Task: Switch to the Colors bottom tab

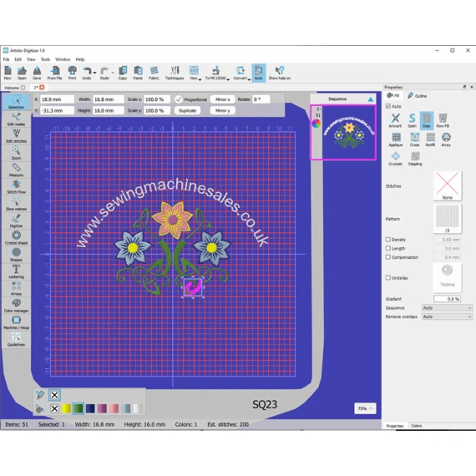Action: coord(417,426)
